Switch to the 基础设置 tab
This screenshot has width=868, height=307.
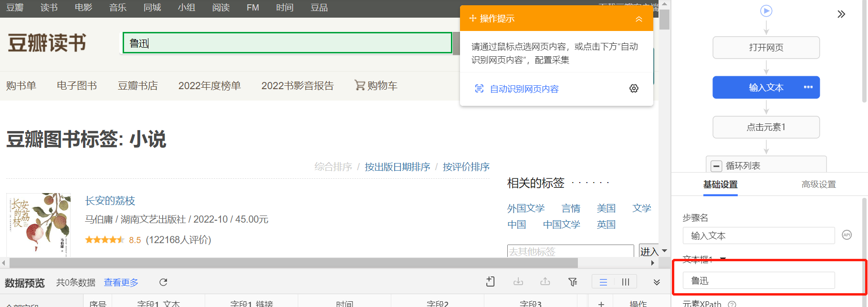pyautogui.click(x=720, y=184)
